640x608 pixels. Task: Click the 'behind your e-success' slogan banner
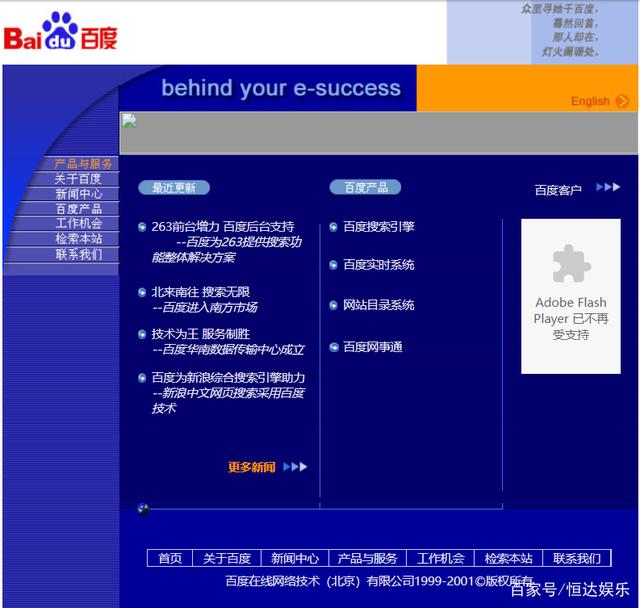pyautogui.click(x=281, y=89)
